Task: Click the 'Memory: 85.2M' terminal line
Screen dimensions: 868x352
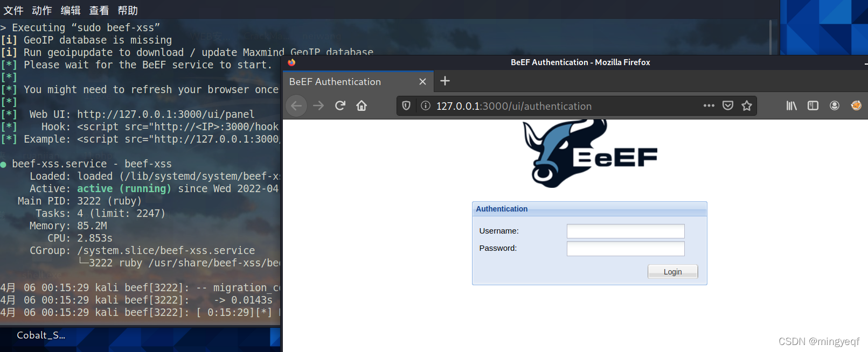Action: pos(68,226)
